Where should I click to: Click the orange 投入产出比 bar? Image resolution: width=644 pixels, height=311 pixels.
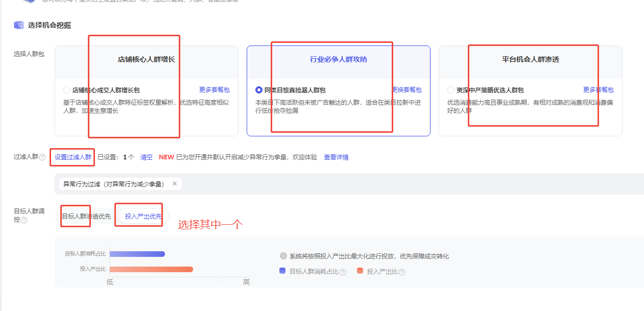coord(151,270)
